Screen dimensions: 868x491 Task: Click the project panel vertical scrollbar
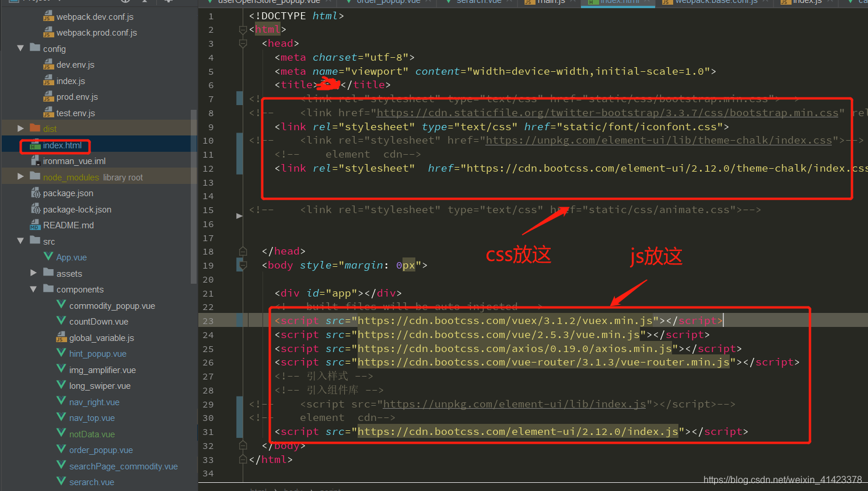pyautogui.click(x=194, y=196)
